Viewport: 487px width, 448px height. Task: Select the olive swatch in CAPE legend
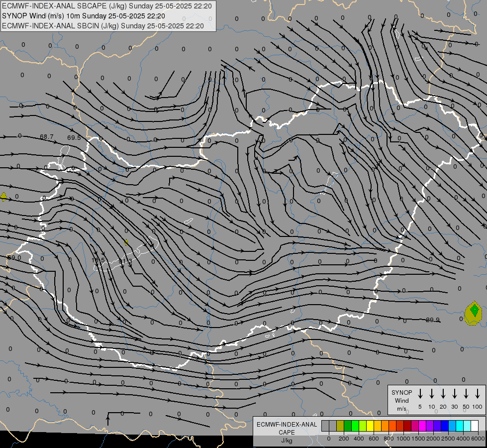340,426
